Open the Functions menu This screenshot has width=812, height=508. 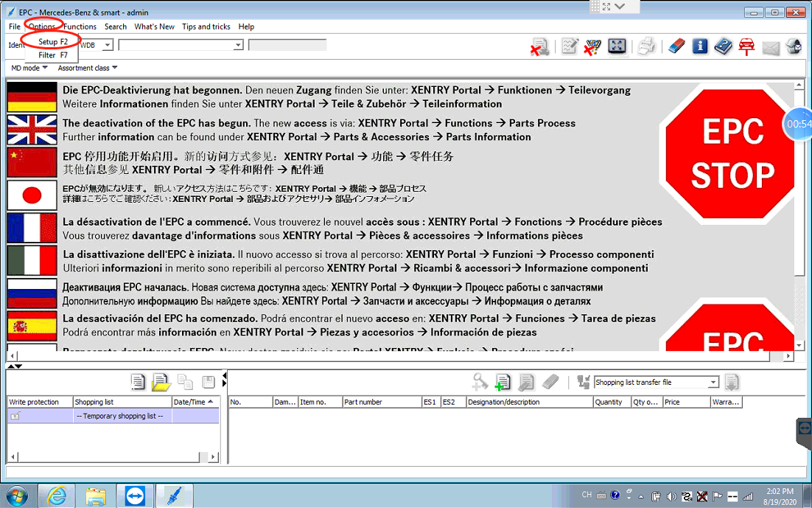[x=80, y=27]
